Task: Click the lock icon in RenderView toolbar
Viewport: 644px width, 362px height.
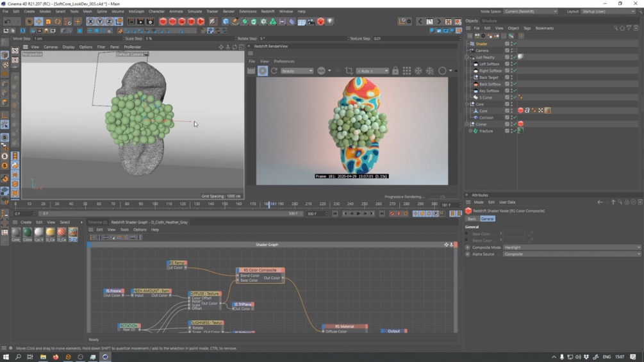Action: pos(395,71)
